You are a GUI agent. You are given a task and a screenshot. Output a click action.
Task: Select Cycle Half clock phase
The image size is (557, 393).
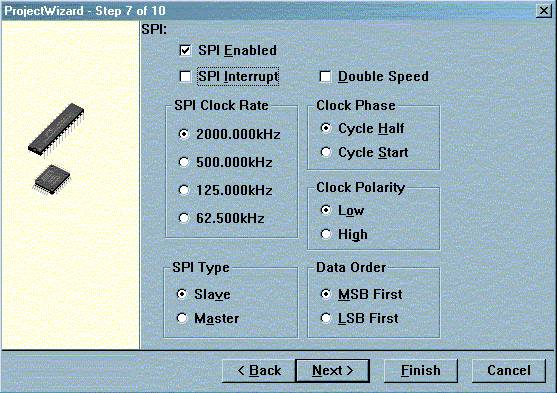[x=326, y=128]
